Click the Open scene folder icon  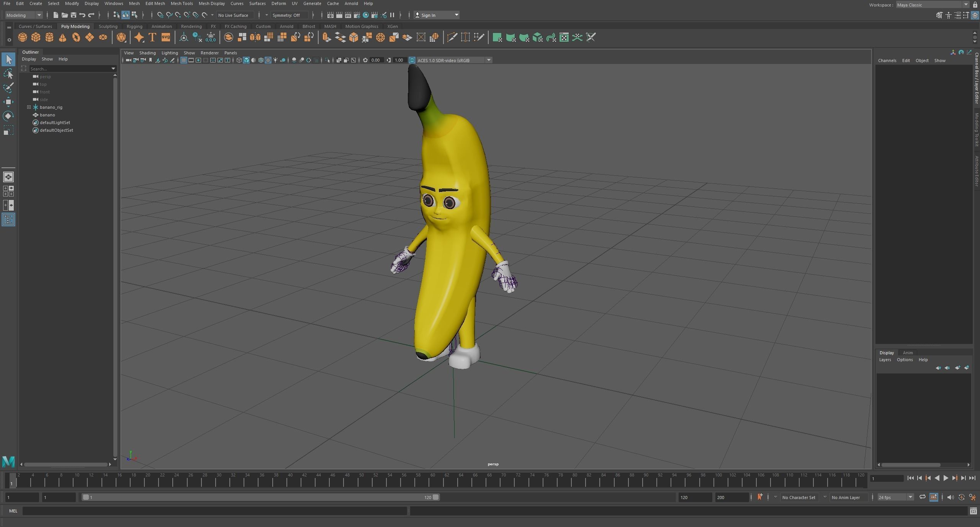[x=65, y=15]
